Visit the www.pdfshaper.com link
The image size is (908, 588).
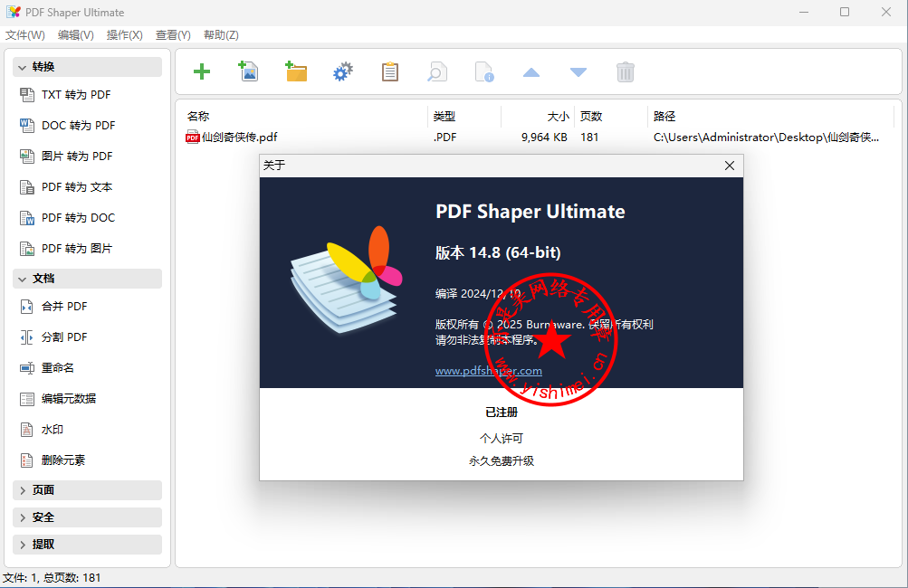[x=488, y=371]
